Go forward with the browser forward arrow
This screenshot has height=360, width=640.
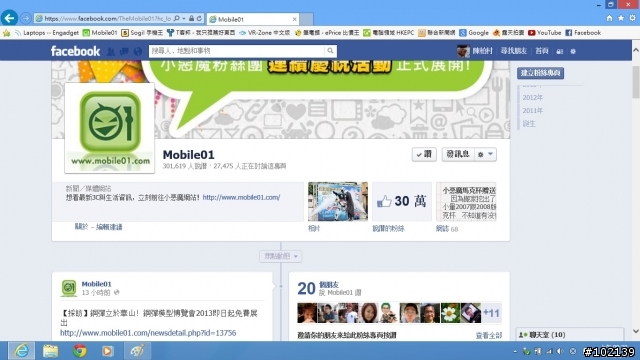click(25, 18)
